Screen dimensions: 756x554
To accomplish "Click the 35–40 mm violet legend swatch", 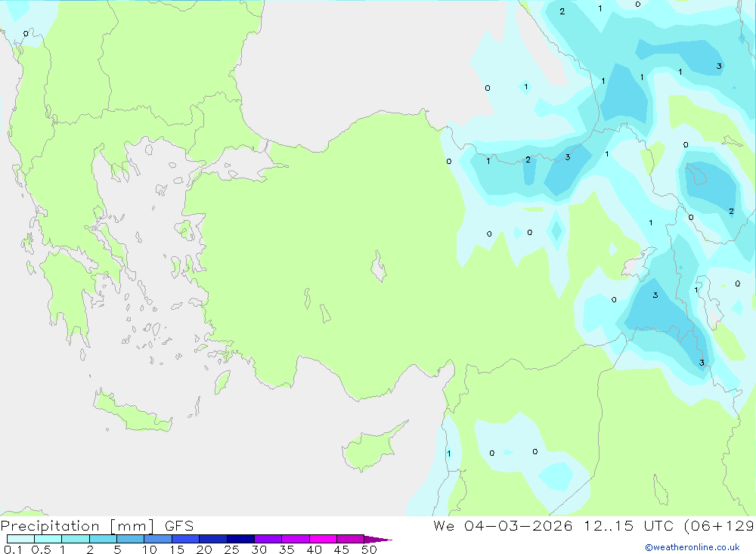I will tap(296, 539).
